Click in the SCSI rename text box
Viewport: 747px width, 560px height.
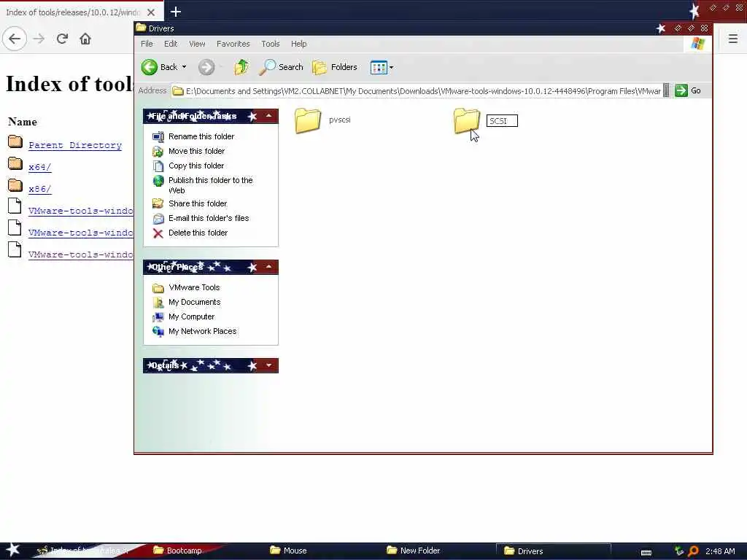[x=502, y=121]
